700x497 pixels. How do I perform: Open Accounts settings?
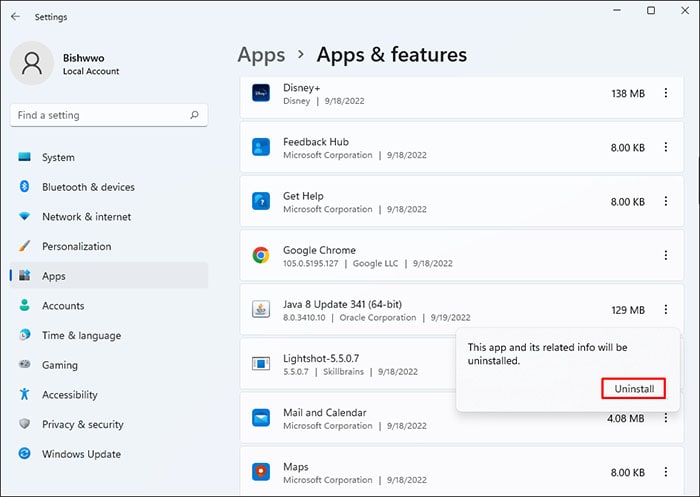tap(109, 305)
